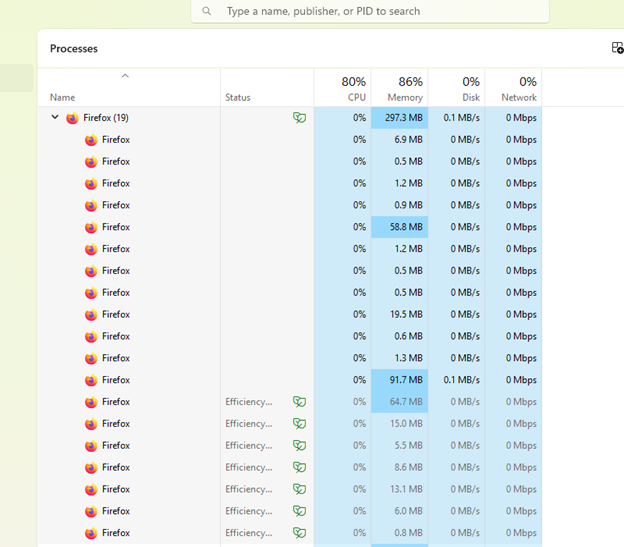Click efficiency leaf icon on Firefox (19) row

(299, 118)
